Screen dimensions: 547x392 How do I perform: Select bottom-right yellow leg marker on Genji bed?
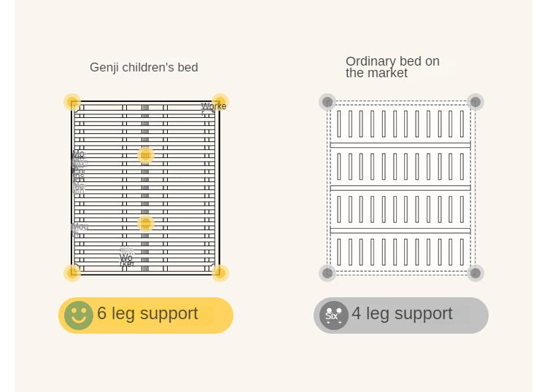click(x=220, y=273)
